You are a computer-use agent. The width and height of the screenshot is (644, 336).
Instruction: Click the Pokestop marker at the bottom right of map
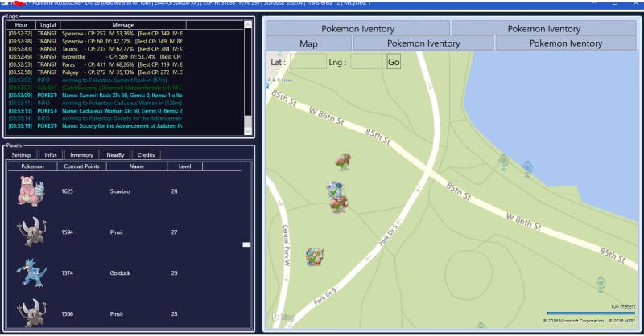coord(598,282)
